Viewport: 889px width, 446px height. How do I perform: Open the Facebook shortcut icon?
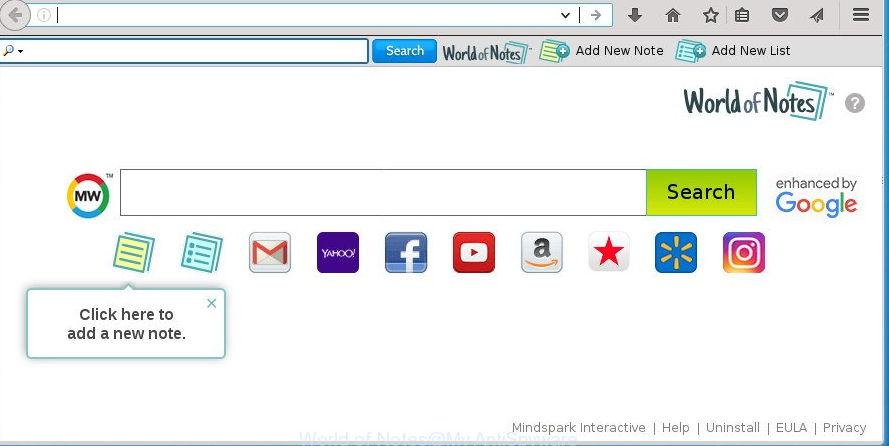(x=405, y=253)
